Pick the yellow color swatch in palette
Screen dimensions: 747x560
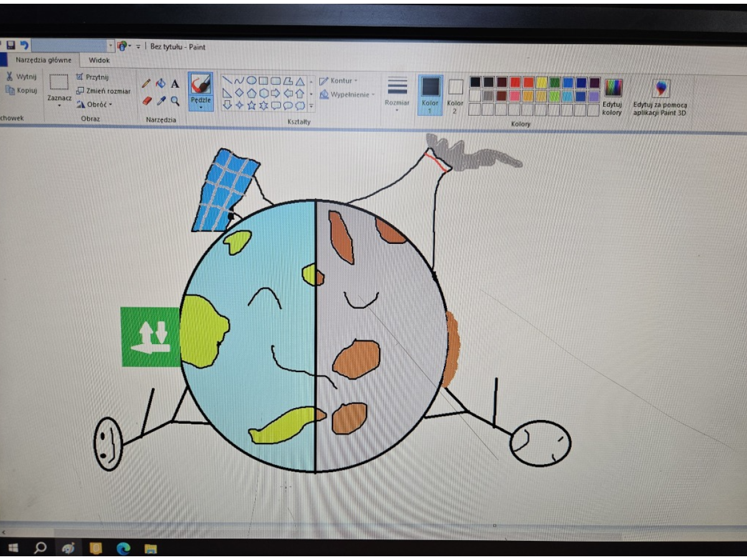[542, 83]
